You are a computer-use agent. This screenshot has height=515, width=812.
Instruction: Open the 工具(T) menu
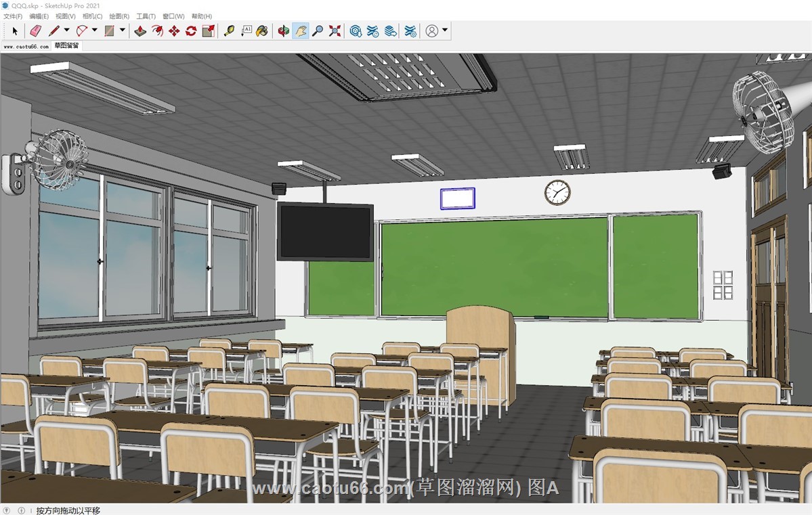pyautogui.click(x=146, y=16)
